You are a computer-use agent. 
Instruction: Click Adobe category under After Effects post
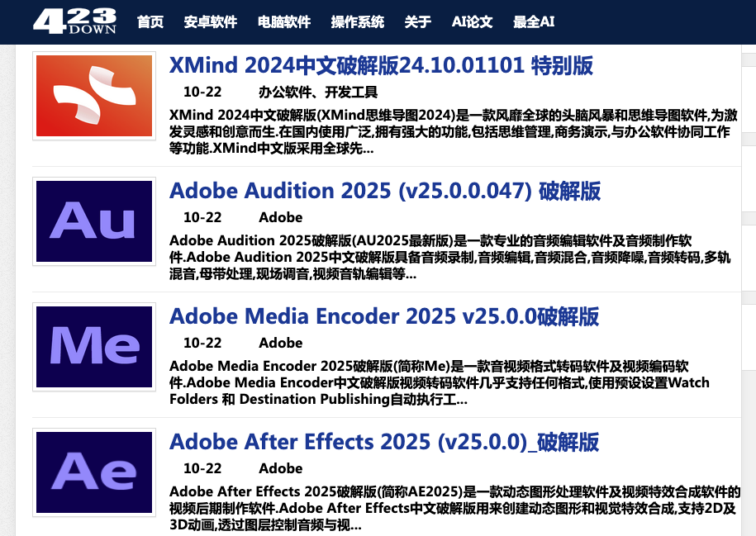(281, 468)
